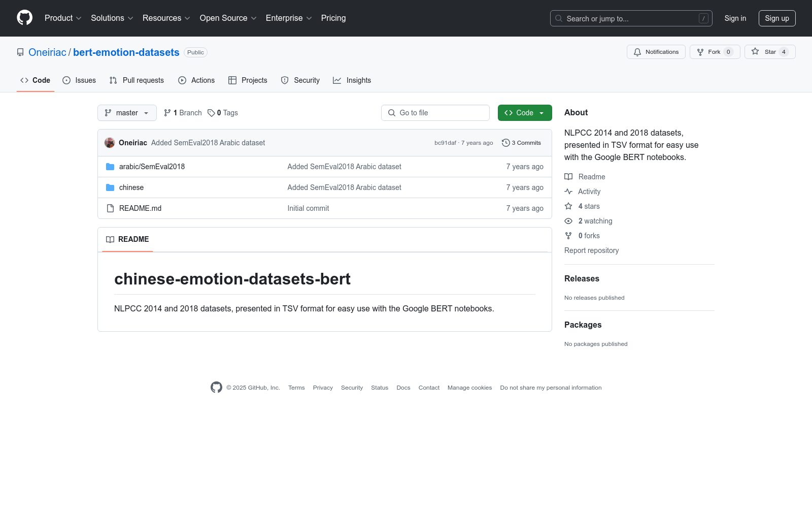The image size is (812, 508).
Task: Open the arabic/SemEval2018 folder
Action: tap(152, 167)
